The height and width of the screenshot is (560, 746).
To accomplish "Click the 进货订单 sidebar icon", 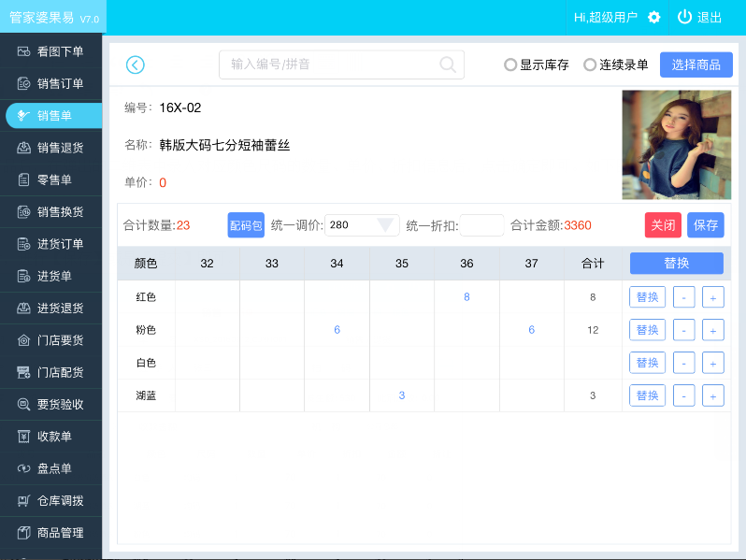I will click(x=23, y=244).
